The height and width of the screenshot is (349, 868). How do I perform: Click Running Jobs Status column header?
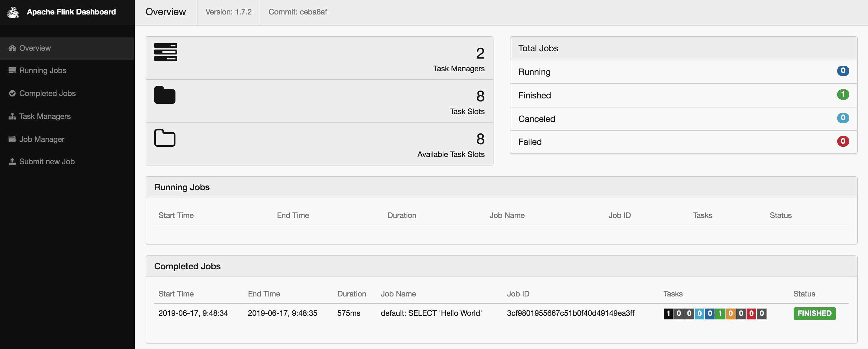(780, 215)
